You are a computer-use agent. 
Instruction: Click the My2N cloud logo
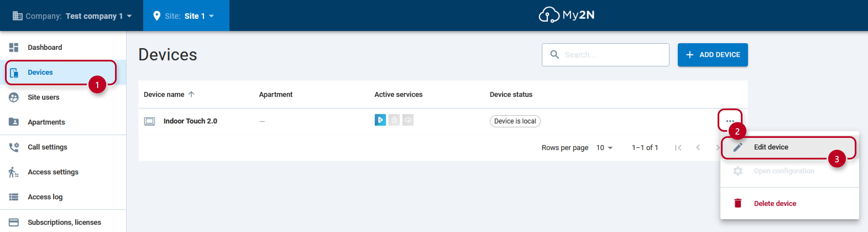pyautogui.click(x=566, y=15)
